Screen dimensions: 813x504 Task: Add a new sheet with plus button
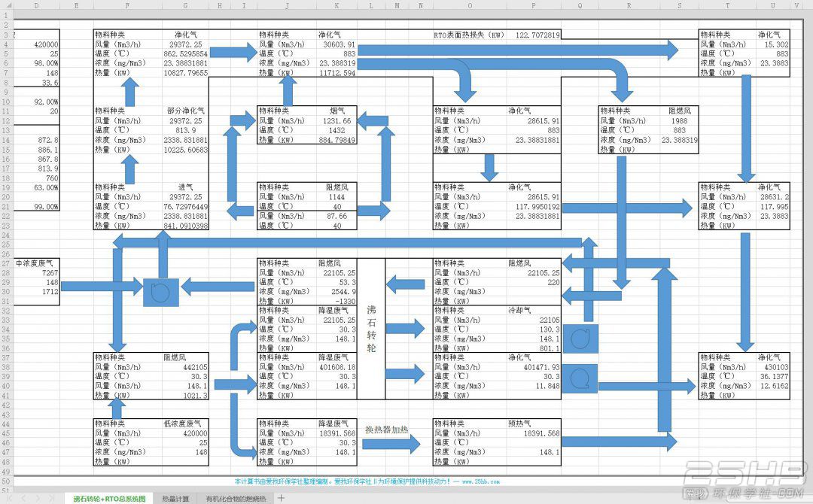click(281, 498)
